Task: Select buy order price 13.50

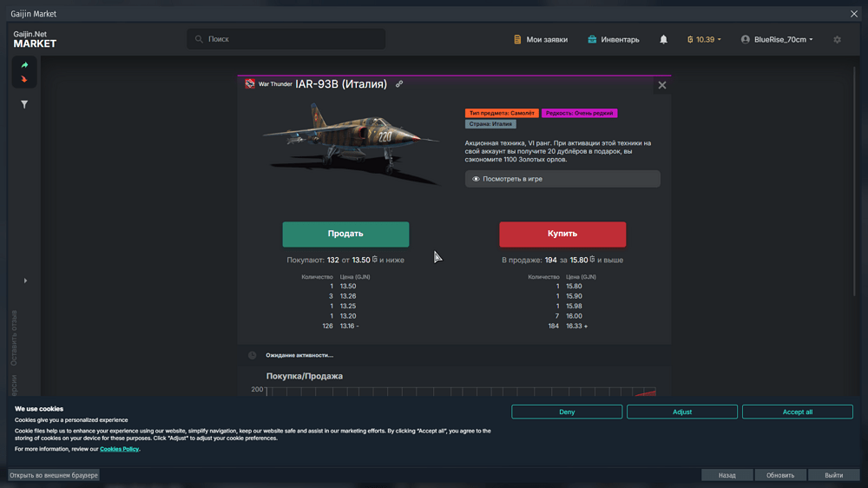Action: (348, 287)
